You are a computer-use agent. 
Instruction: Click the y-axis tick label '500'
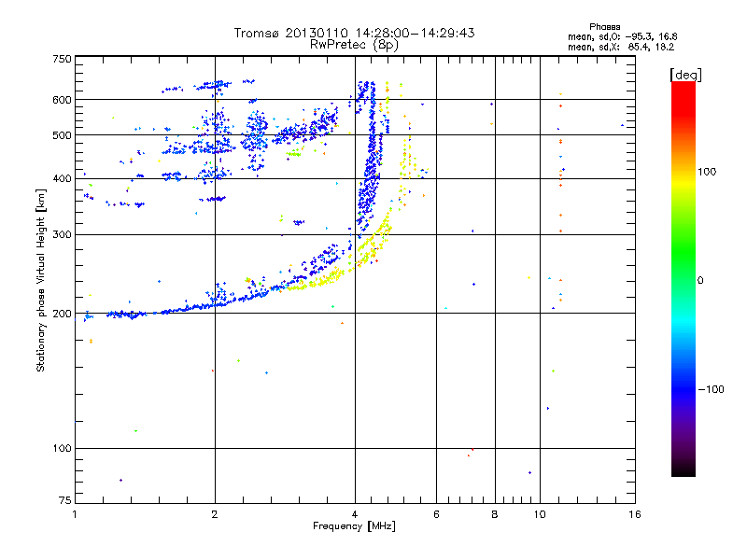coord(62,135)
